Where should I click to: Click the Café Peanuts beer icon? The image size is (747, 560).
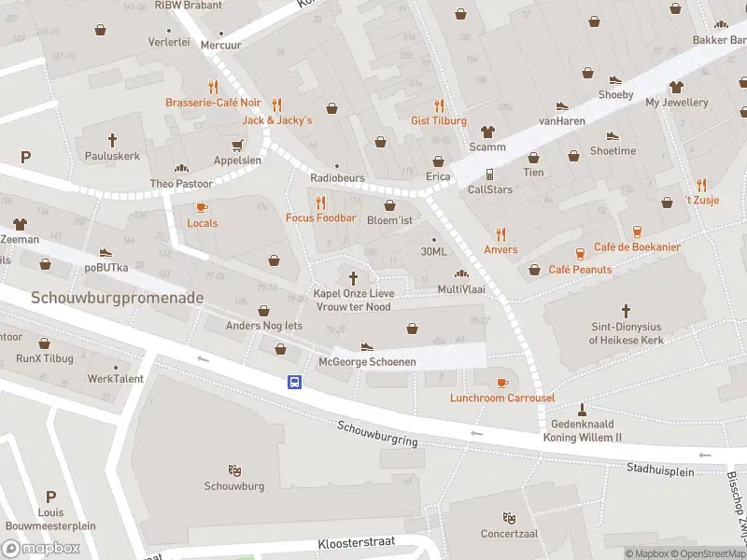point(580,254)
